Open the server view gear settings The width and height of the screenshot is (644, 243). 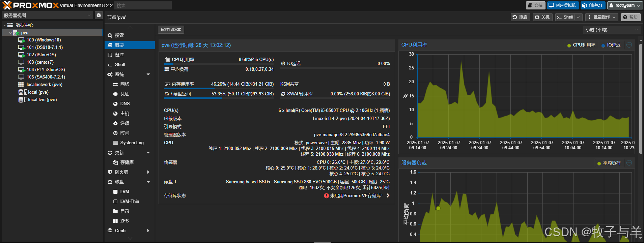(99, 15)
